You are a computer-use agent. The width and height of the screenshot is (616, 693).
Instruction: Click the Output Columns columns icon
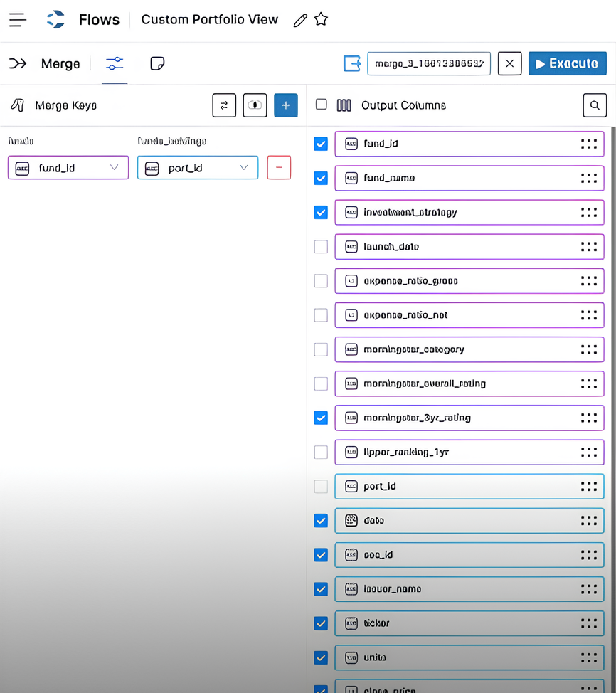pos(344,105)
